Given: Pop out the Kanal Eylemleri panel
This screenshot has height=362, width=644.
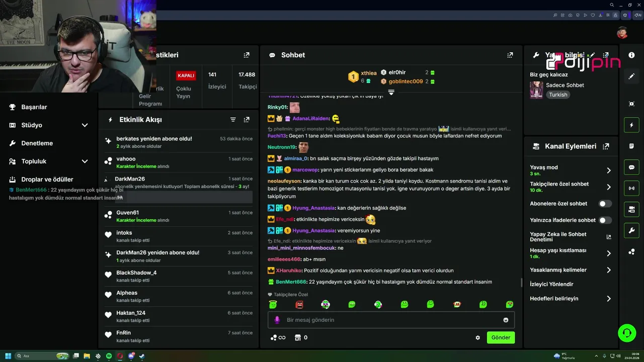Looking at the screenshot, I should (606, 146).
